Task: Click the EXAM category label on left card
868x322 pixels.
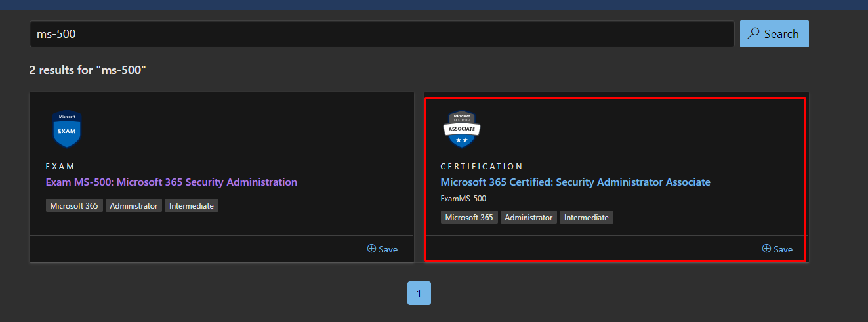Action: (x=60, y=167)
